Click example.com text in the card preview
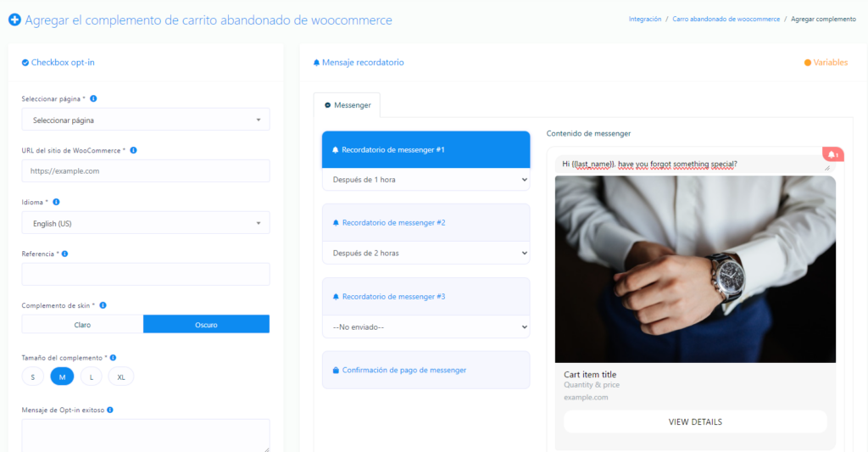Image resolution: width=868 pixels, height=452 pixels. click(586, 397)
